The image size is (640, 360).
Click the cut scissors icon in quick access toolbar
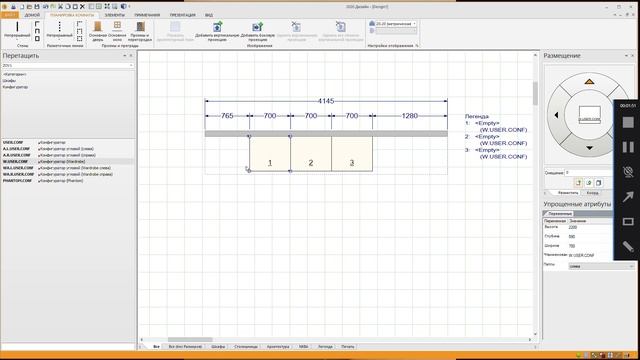(x=60, y=7)
